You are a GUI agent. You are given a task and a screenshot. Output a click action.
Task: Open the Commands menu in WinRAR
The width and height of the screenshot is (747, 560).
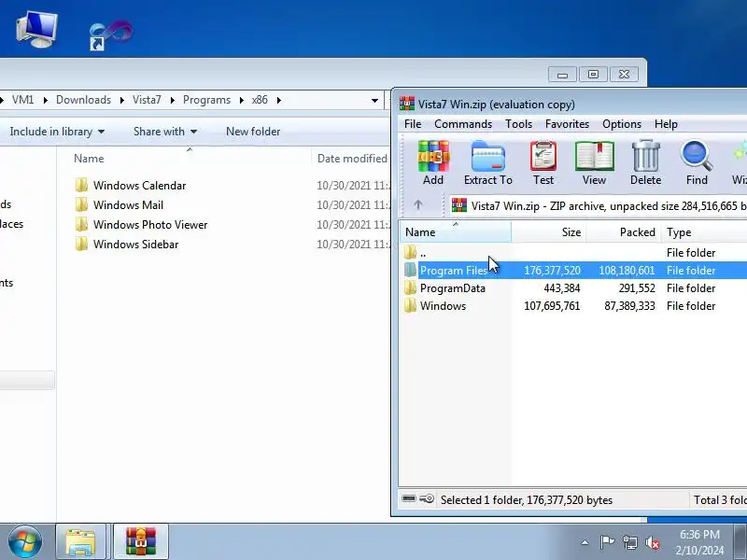pos(463,124)
